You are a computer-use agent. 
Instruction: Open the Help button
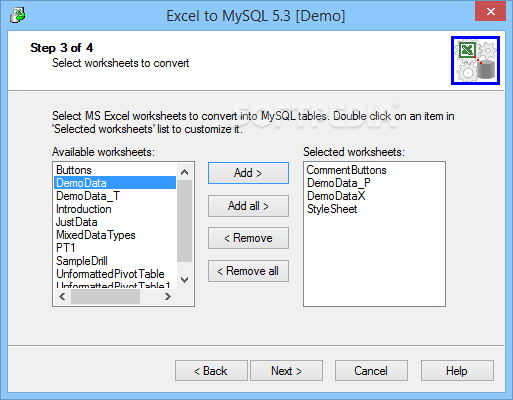[457, 371]
